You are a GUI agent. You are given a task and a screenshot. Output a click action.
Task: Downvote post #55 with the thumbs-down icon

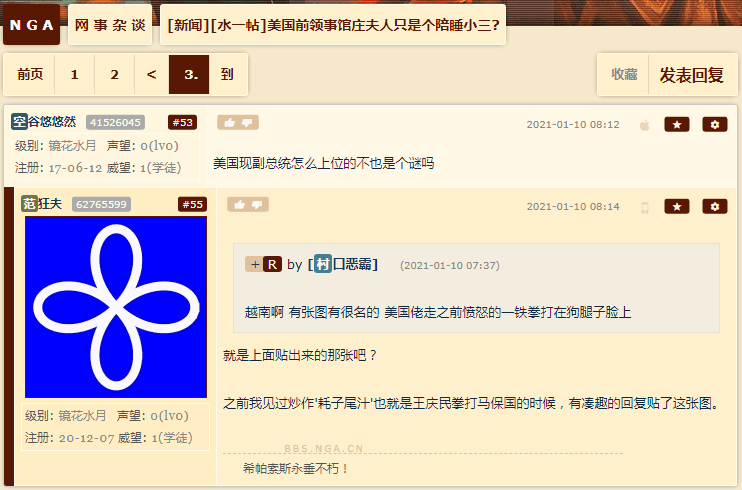click(x=258, y=205)
